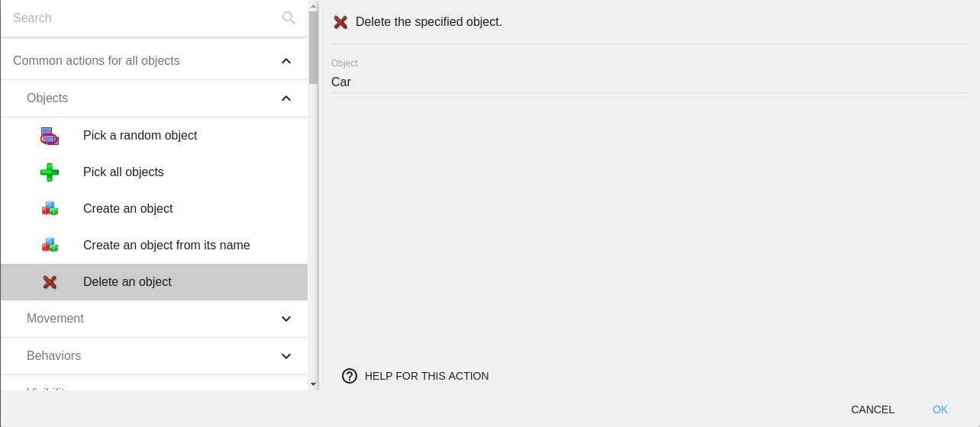This screenshot has height=427, width=980.
Task: Select the green plus Pick all objects icon
Action: tap(50, 172)
